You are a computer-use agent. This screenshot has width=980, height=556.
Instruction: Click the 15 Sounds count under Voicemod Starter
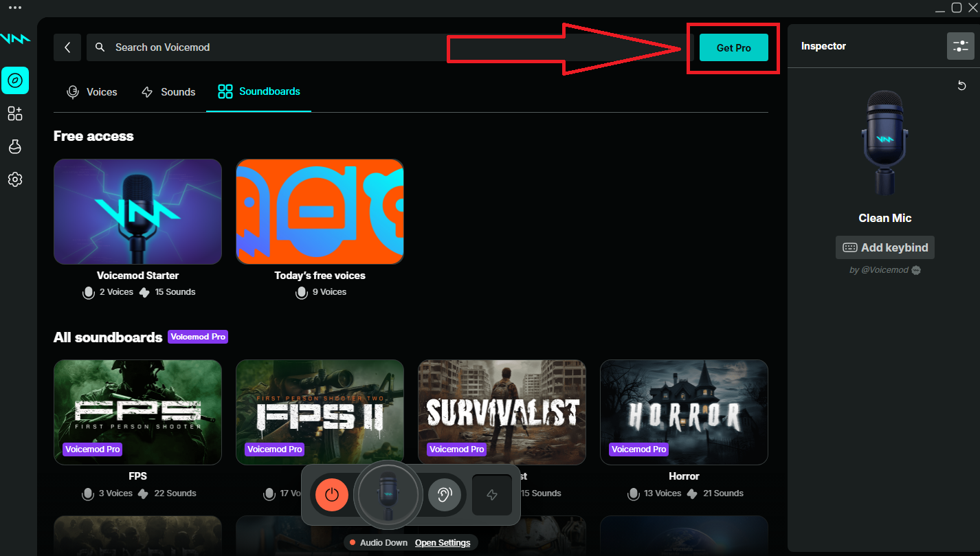pyautogui.click(x=167, y=292)
